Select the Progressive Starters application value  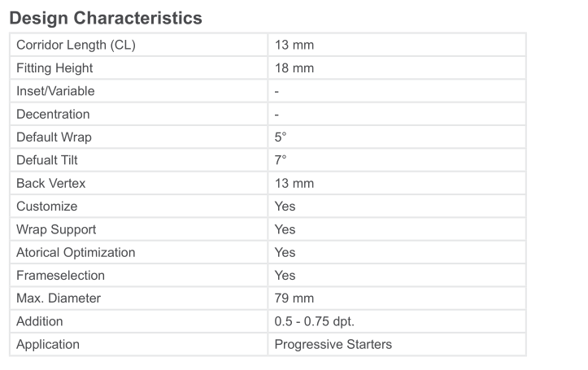(333, 345)
